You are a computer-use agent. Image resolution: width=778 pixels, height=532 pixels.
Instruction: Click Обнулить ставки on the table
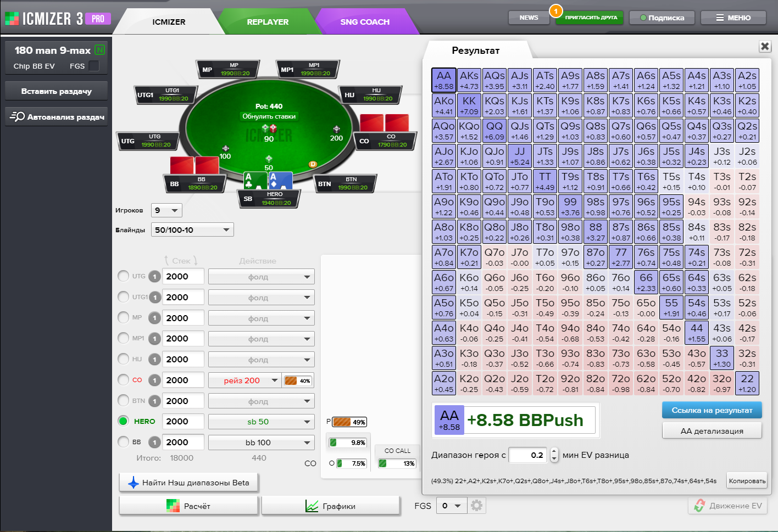269,116
